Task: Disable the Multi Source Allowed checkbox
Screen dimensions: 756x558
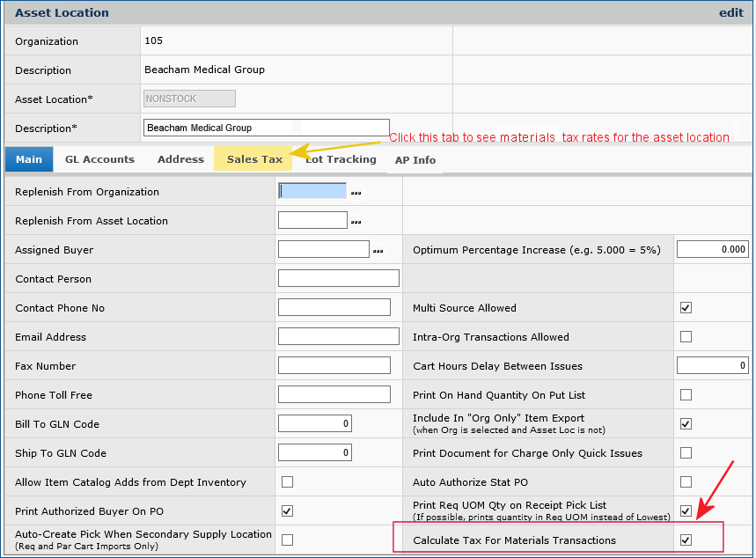Action: [686, 307]
